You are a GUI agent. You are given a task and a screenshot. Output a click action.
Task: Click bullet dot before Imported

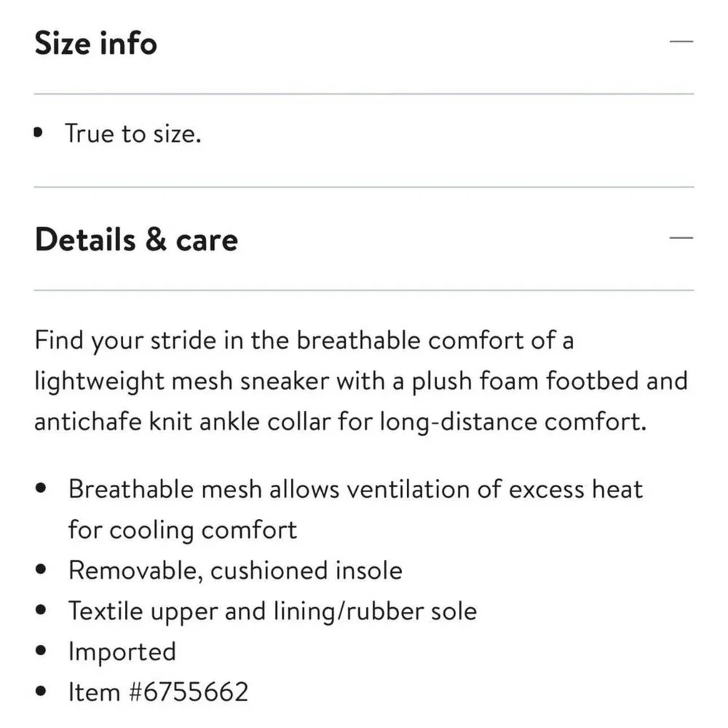(41, 650)
